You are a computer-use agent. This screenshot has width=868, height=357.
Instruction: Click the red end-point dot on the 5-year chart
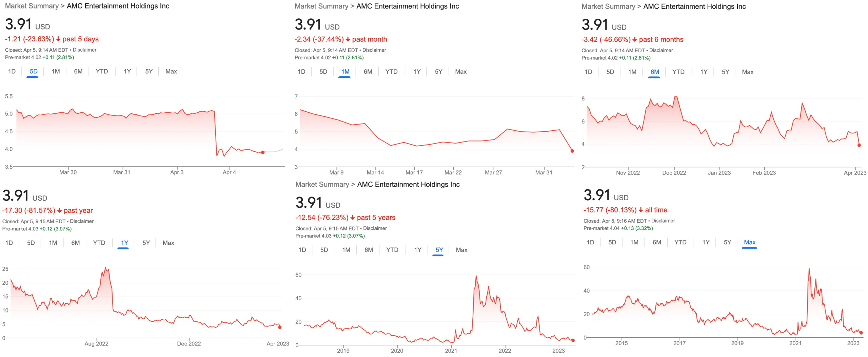point(573,340)
